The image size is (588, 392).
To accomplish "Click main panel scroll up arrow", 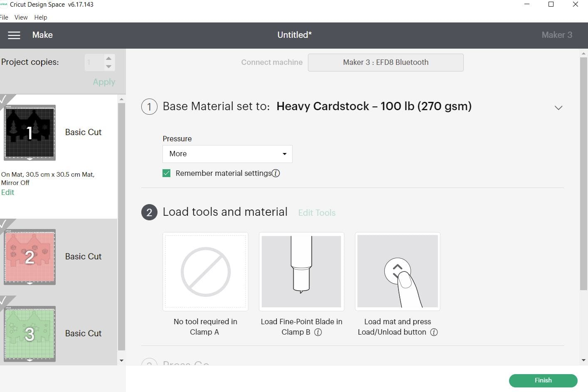I will pyautogui.click(x=584, y=54).
